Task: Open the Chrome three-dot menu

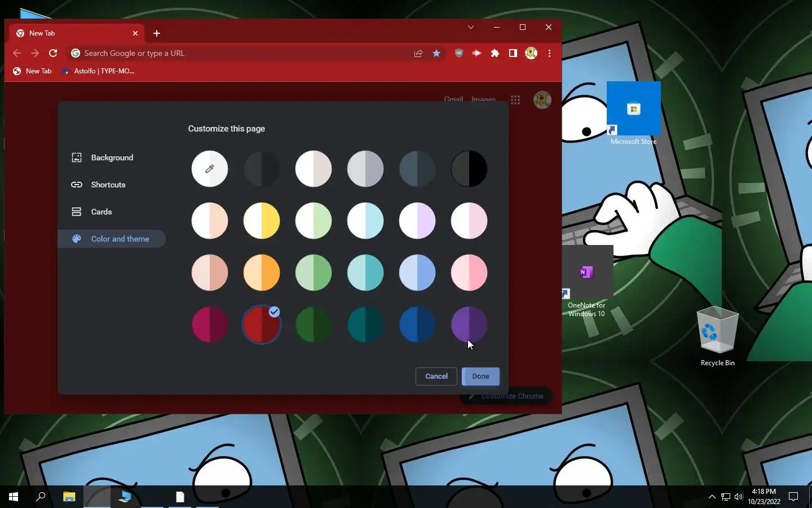Action: [x=549, y=53]
